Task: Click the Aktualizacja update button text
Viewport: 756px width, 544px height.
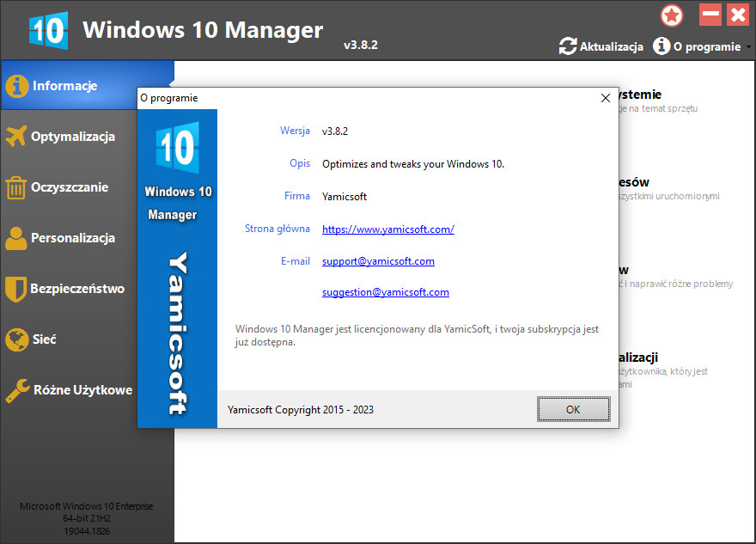Action: [x=611, y=46]
